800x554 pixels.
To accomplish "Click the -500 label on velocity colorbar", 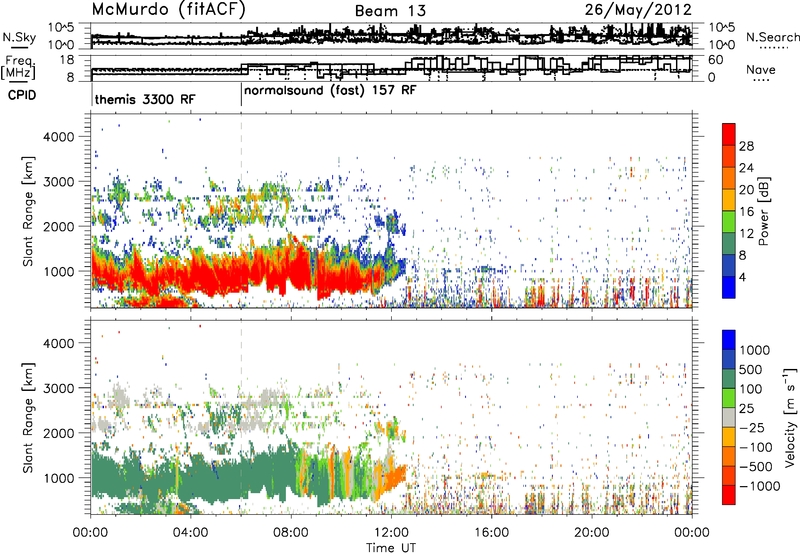I will pyautogui.click(x=756, y=467).
